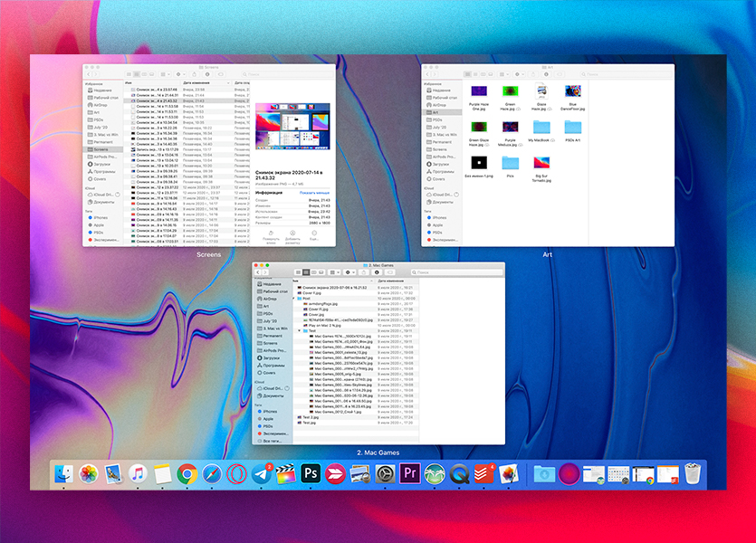
Task: Click the Finder icon in the Dock
Action: 64,473
